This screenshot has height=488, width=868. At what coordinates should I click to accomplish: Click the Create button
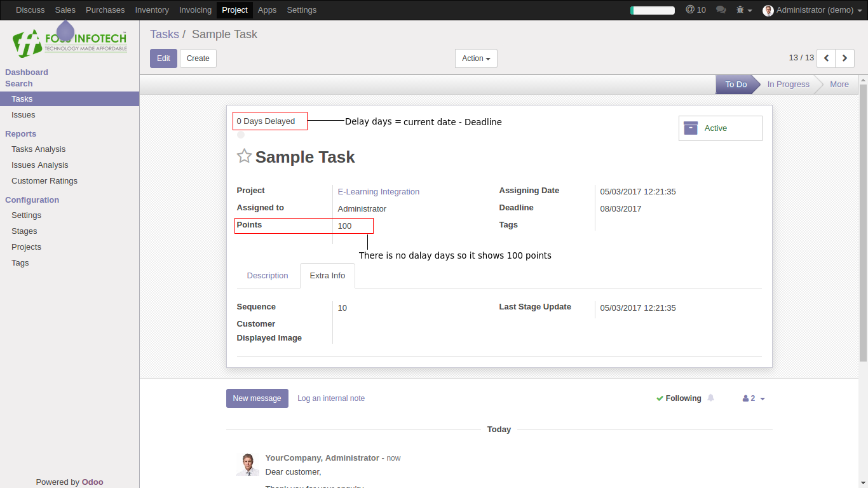pyautogui.click(x=198, y=58)
